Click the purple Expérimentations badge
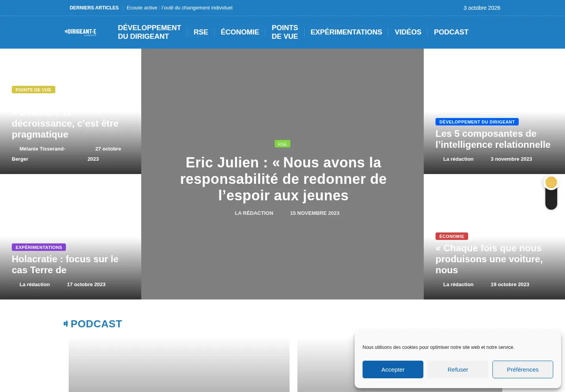The image size is (565, 392). click(x=39, y=247)
